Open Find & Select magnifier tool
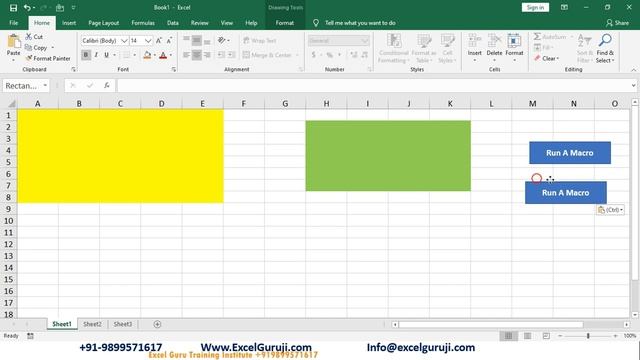 605,41
